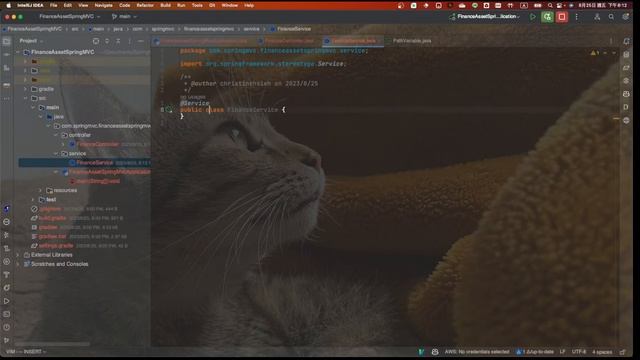Open the Problems tool window icon
Viewport: 640px width, 360px height.
pos(7,327)
